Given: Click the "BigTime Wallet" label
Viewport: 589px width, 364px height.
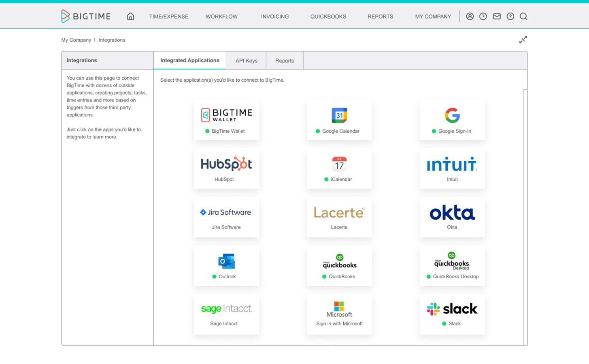Looking at the screenshot, I should [x=228, y=131].
